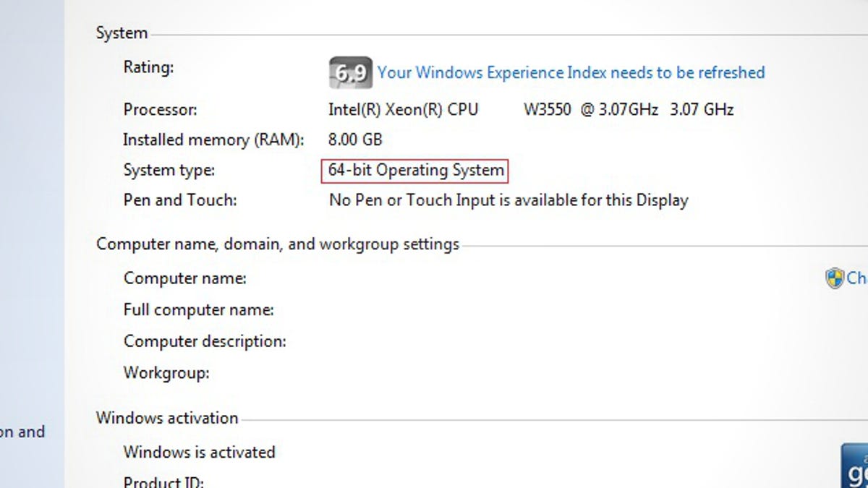The height and width of the screenshot is (488, 868).
Task: Click 'Computer name, domain, and workgroup settings' heading
Action: pyautogui.click(x=278, y=244)
